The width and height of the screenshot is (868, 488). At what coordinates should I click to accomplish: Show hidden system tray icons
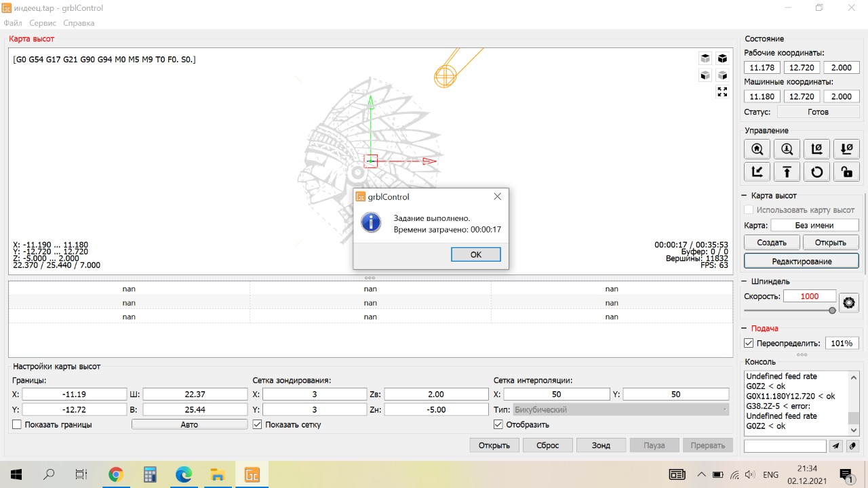click(701, 474)
